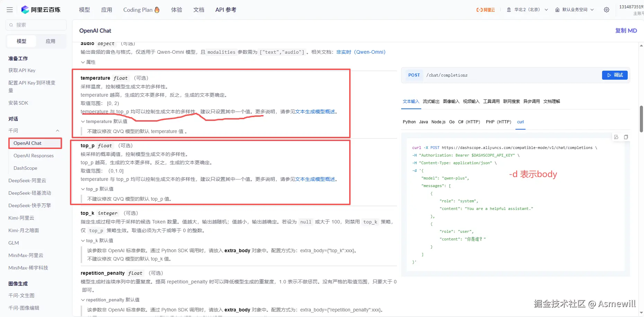Switch to the 图像输入 example tab
Screen dimensions: 644x317
coord(451,102)
